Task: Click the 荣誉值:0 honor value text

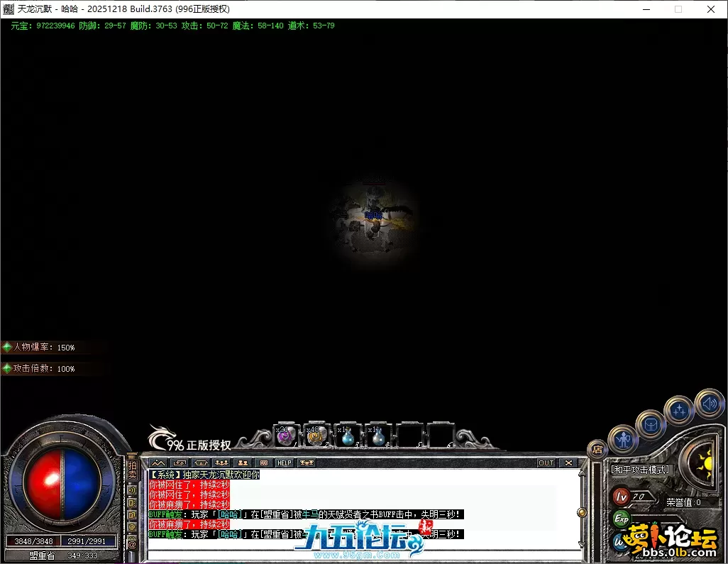Action: point(683,502)
